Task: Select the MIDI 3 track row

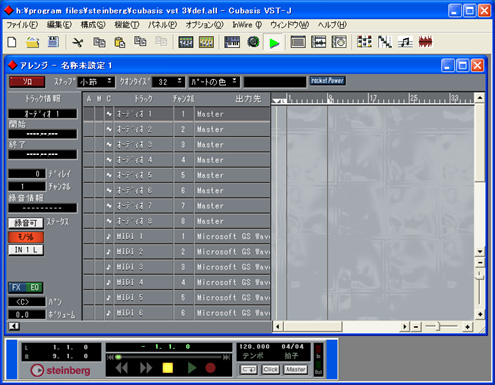Action: point(177,267)
